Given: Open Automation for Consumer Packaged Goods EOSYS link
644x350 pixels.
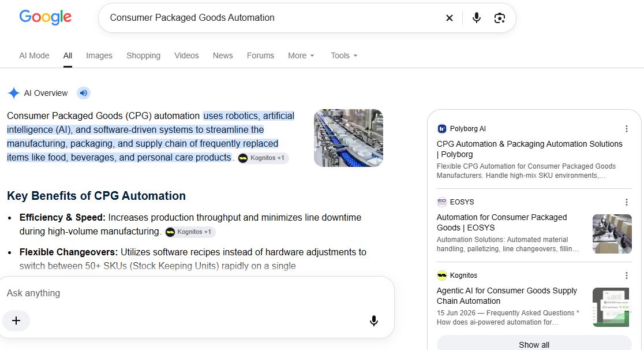Looking at the screenshot, I should [501, 222].
